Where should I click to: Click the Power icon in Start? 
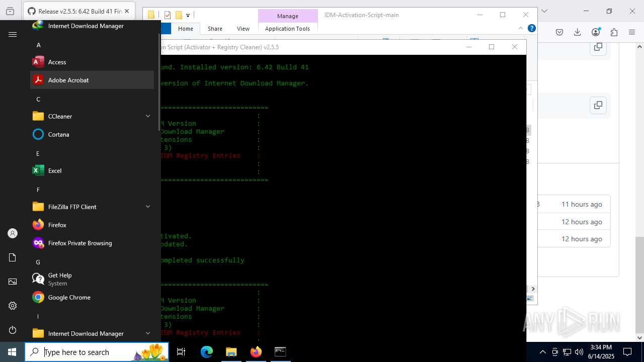13,330
